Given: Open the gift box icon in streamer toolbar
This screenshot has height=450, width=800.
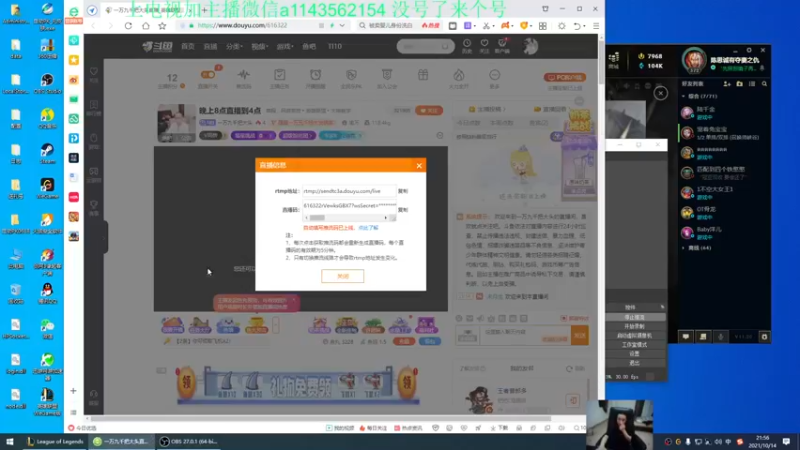Looking at the screenshot, I should pyautogui.click(x=423, y=75).
